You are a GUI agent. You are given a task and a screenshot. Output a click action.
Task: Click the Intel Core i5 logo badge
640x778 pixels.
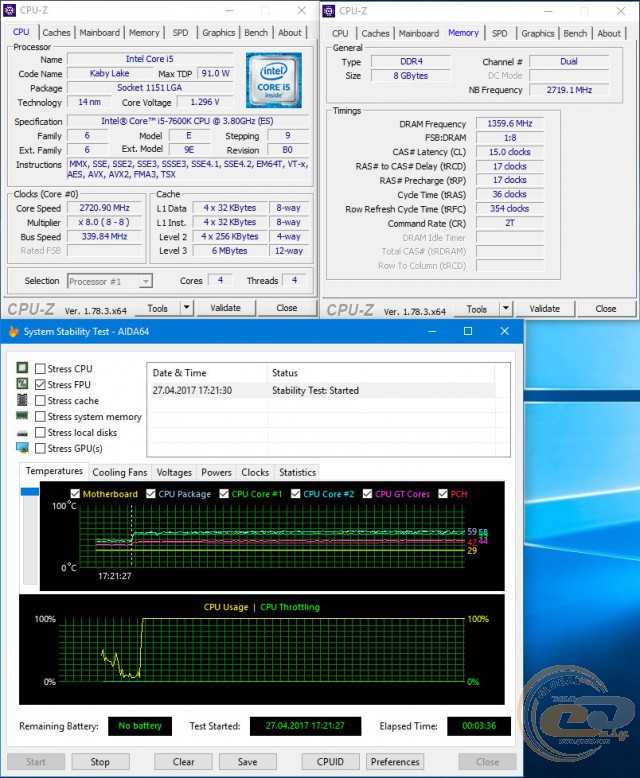pyautogui.click(x=273, y=80)
